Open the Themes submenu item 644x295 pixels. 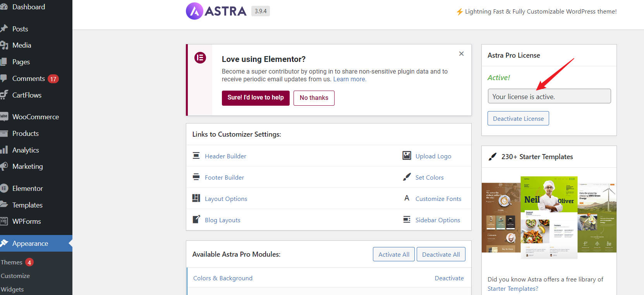click(12, 262)
